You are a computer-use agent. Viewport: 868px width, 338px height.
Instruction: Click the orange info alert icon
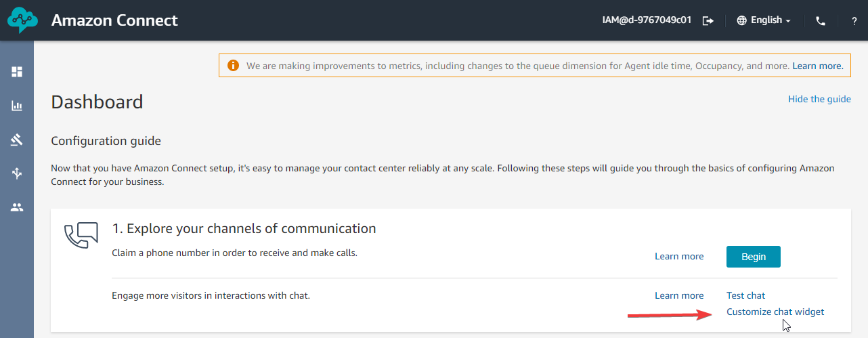point(233,66)
